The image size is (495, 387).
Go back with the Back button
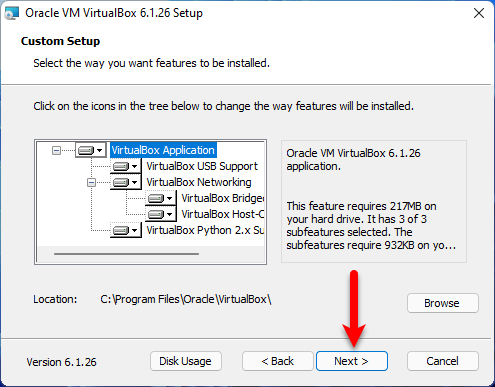pos(277,361)
